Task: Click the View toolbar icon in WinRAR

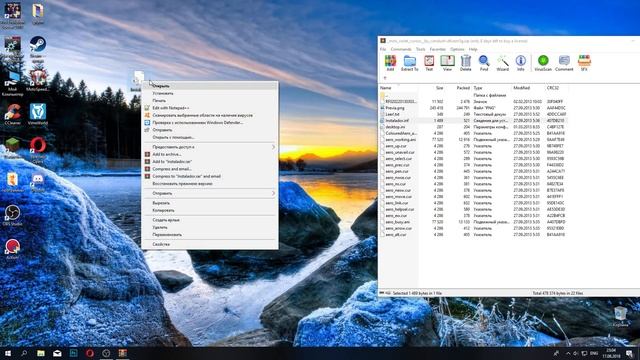Action: coord(447,63)
